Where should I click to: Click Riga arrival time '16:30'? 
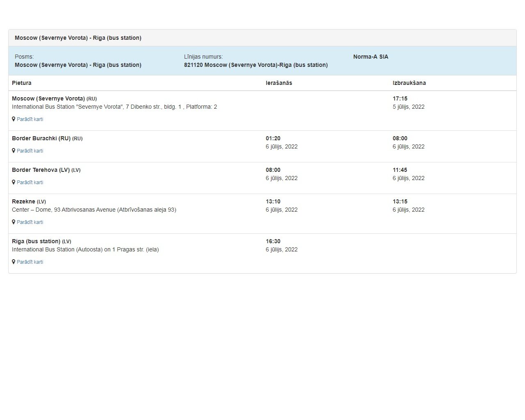click(x=273, y=241)
